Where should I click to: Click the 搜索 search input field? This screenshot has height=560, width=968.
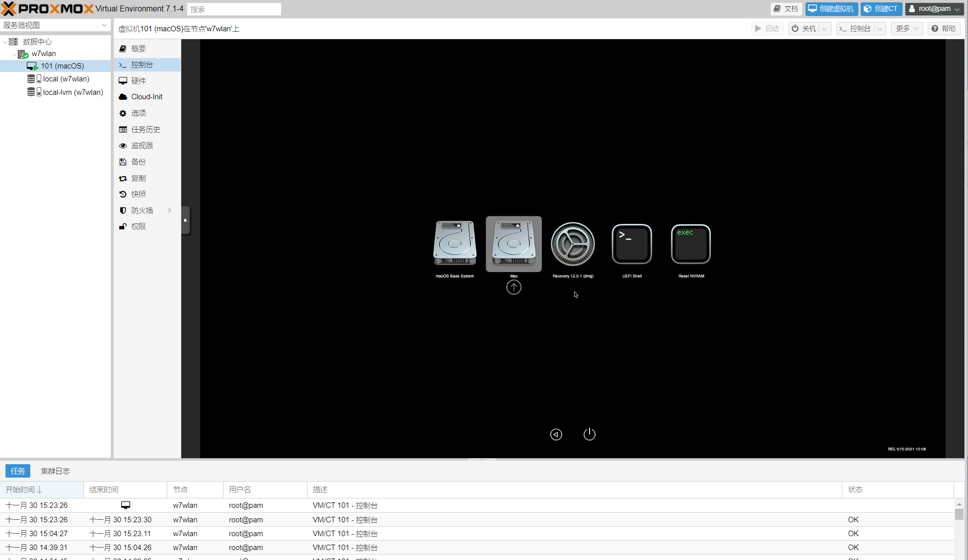pos(234,9)
